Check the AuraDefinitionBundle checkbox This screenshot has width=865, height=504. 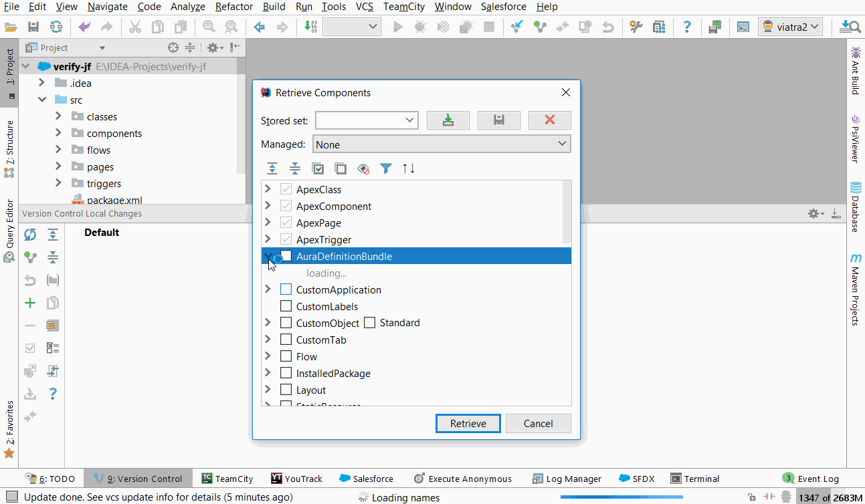(286, 256)
